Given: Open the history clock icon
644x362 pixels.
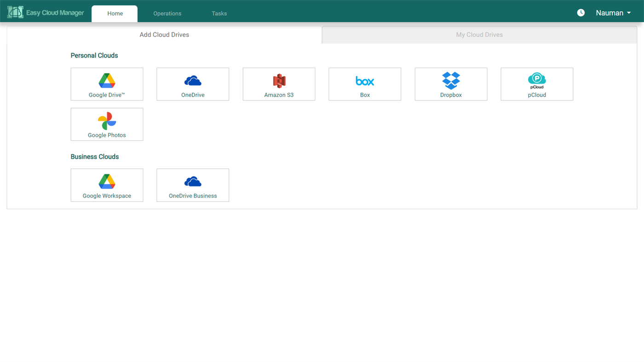Looking at the screenshot, I should click(x=580, y=12).
